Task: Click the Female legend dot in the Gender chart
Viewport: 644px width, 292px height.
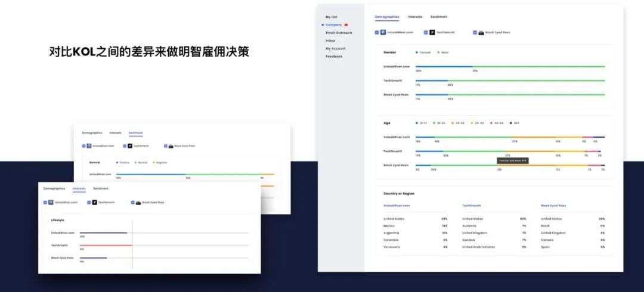Action: [417, 52]
